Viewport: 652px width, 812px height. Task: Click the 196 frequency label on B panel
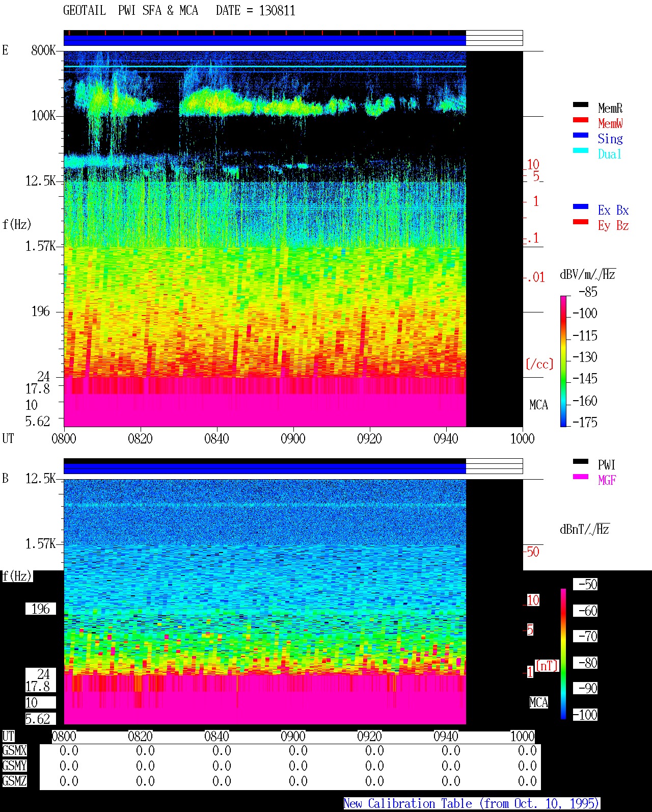41,609
